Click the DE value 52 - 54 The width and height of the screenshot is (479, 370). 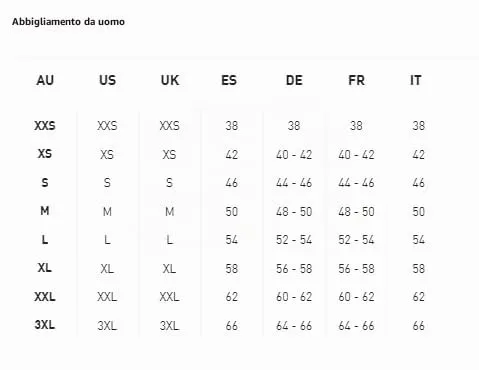tap(294, 240)
